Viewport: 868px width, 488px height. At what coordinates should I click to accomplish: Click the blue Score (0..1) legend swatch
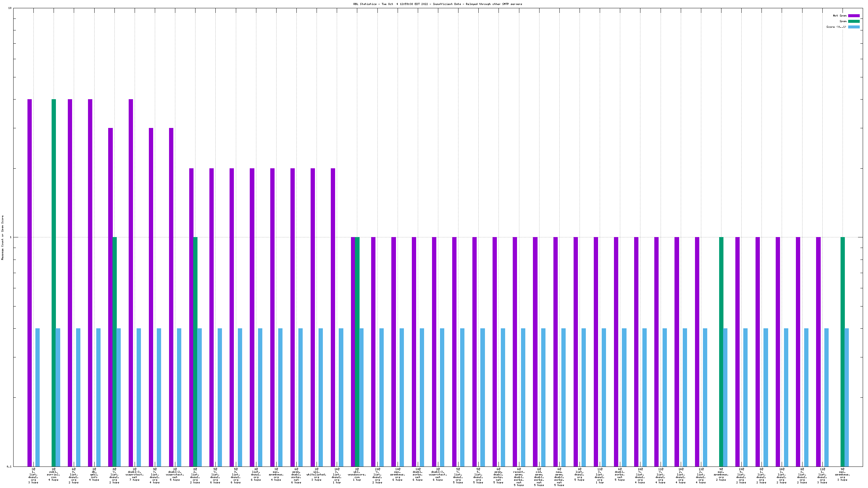(853, 27)
